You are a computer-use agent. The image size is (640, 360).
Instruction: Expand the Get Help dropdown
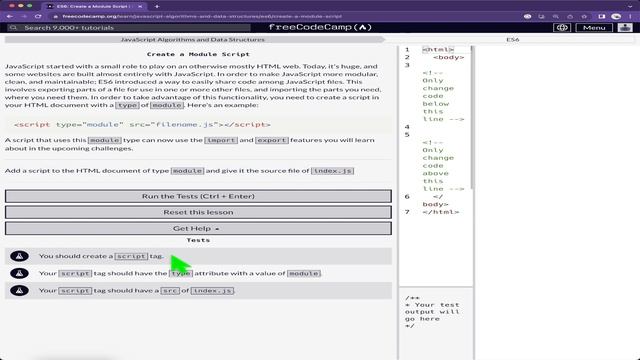pos(198,228)
